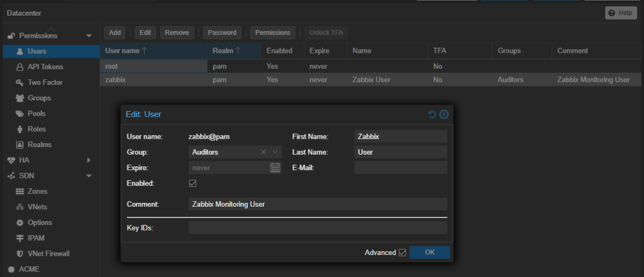
Task: Collapse the Permissions tree section
Action: click(x=89, y=36)
